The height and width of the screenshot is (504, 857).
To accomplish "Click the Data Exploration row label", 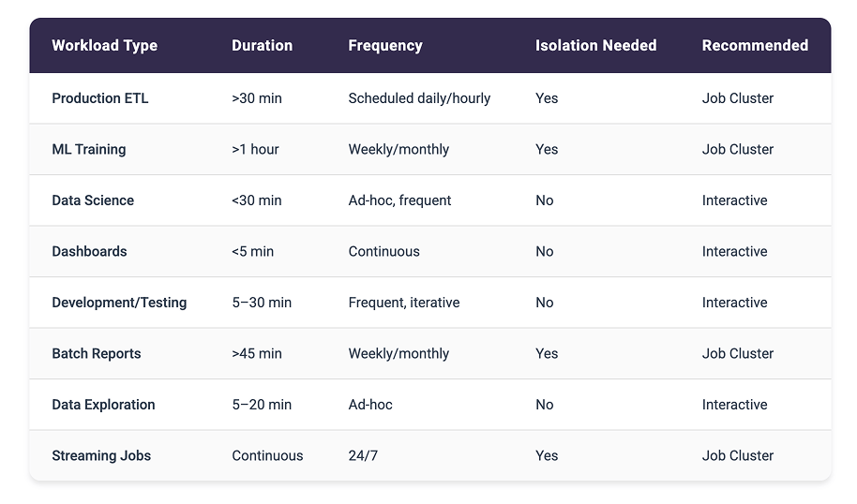I will [103, 405].
